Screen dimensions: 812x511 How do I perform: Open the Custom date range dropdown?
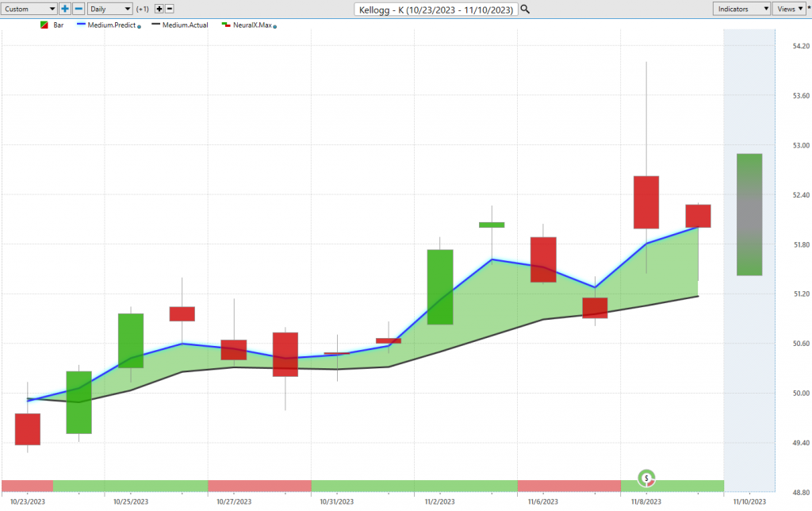(x=29, y=9)
